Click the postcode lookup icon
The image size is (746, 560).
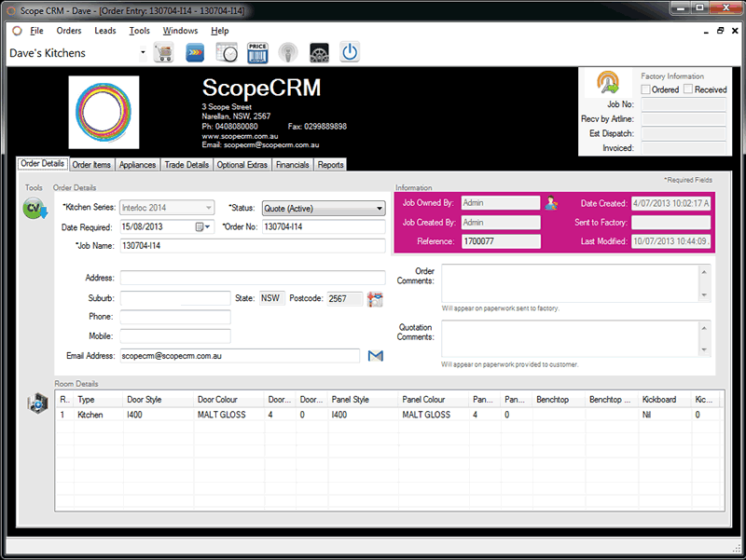pos(375,299)
